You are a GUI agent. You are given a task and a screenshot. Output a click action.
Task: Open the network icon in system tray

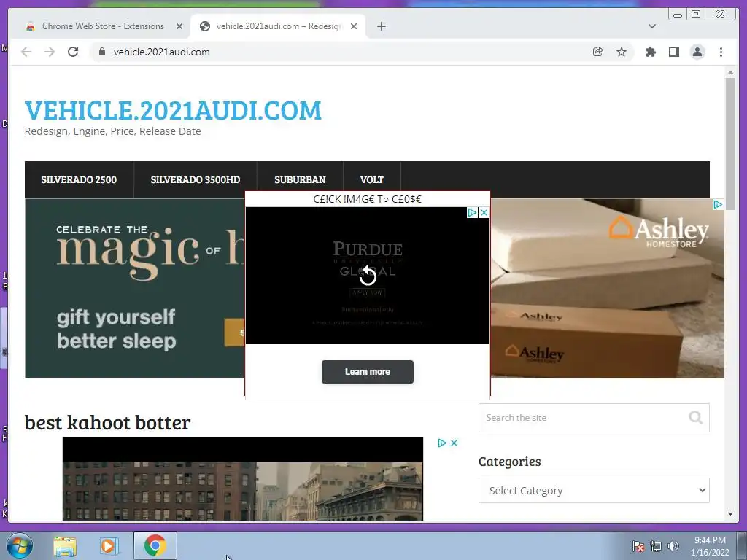pyautogui.click(x=656, y=545)
